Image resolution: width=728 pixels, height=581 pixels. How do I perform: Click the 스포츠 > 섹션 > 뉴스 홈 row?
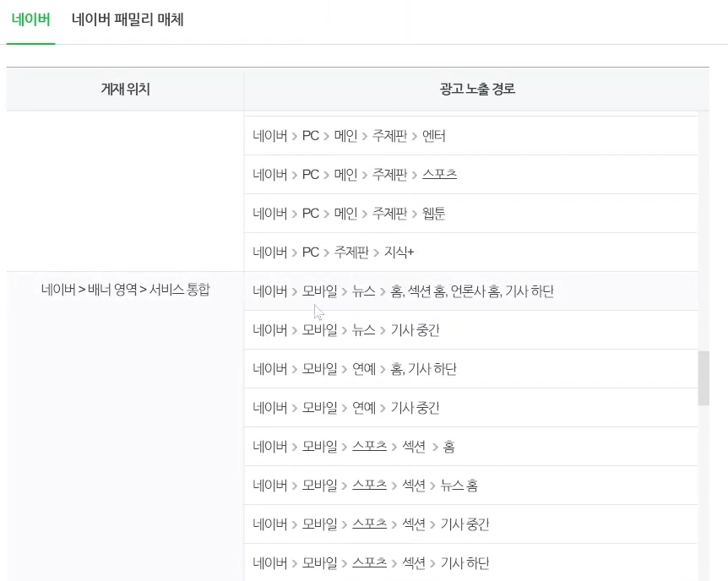pyautogui.click(x=470, y=486)
